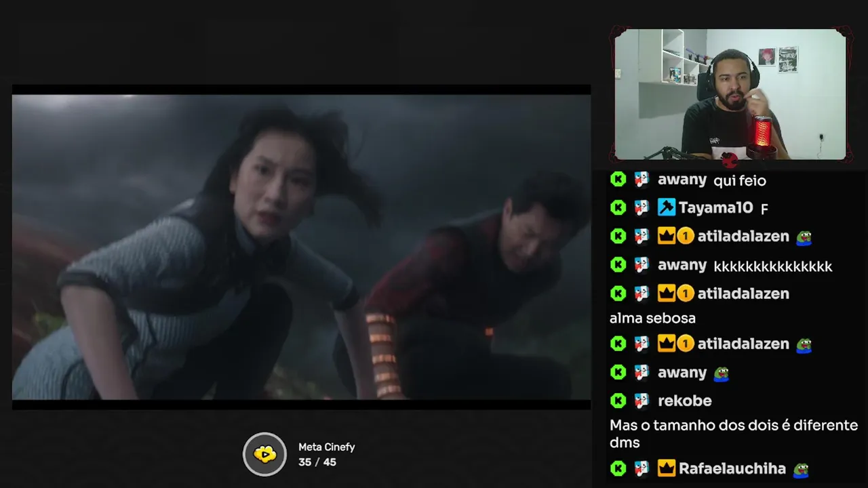Image resolution: width=868 pixels, height=488 pixels.
Task: Select the 'kkkkkkkkkkkkkk' chat text
Action: click(x=773, y=266)
